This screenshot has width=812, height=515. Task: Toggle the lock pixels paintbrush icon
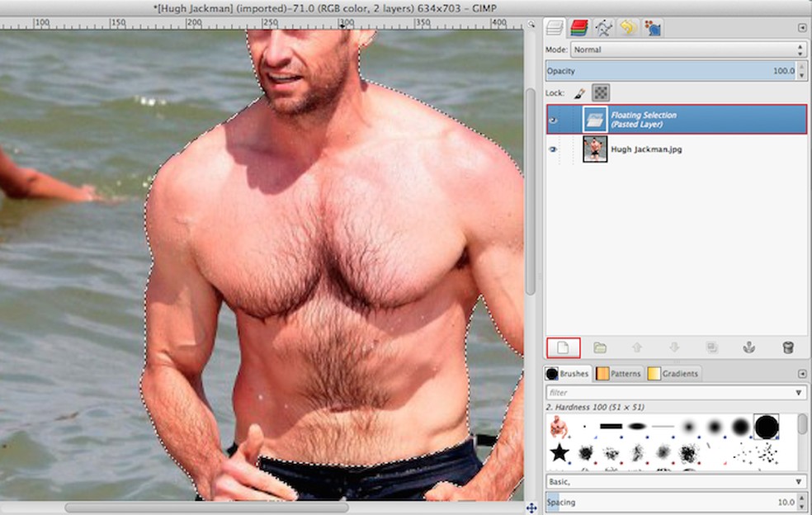coord(580,92)
